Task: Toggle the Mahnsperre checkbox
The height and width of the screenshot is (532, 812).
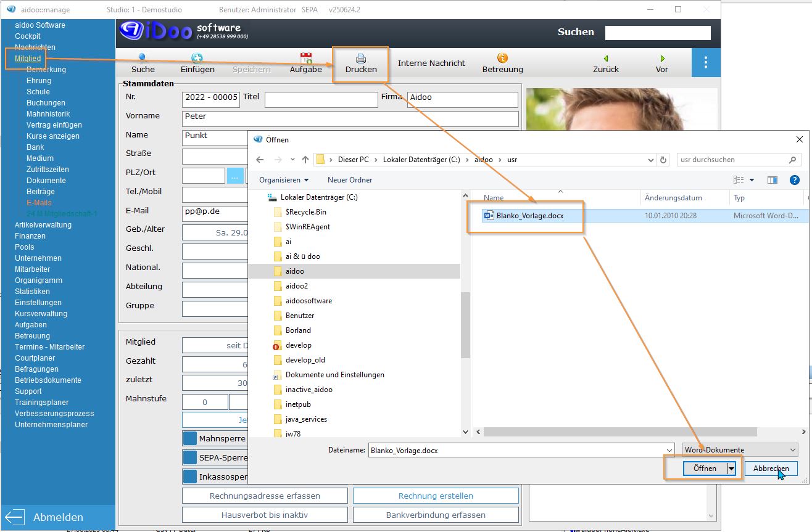Action: pos(190,439)
